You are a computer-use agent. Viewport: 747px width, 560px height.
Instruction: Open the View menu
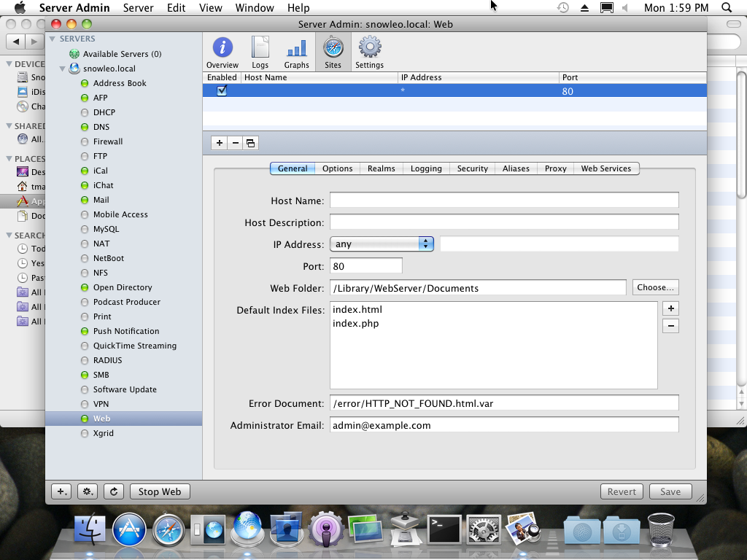pyautogui.click(x=211, y=7)
